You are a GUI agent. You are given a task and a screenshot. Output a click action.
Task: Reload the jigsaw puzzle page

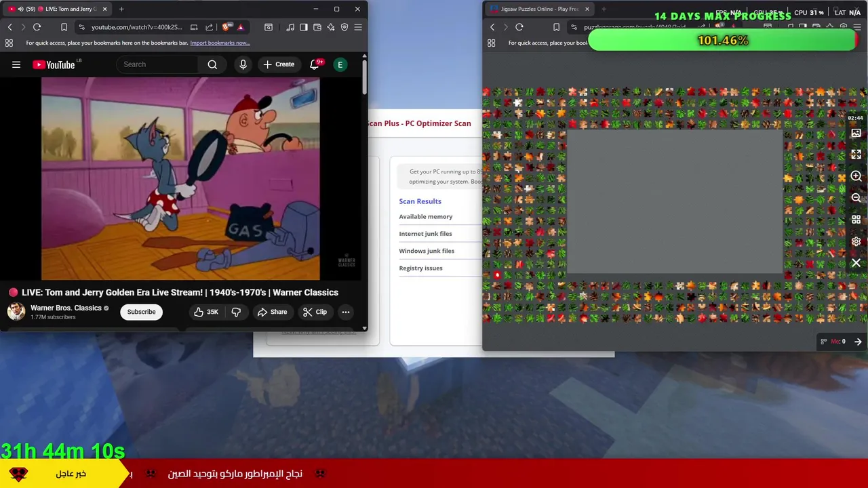[519, 27]
